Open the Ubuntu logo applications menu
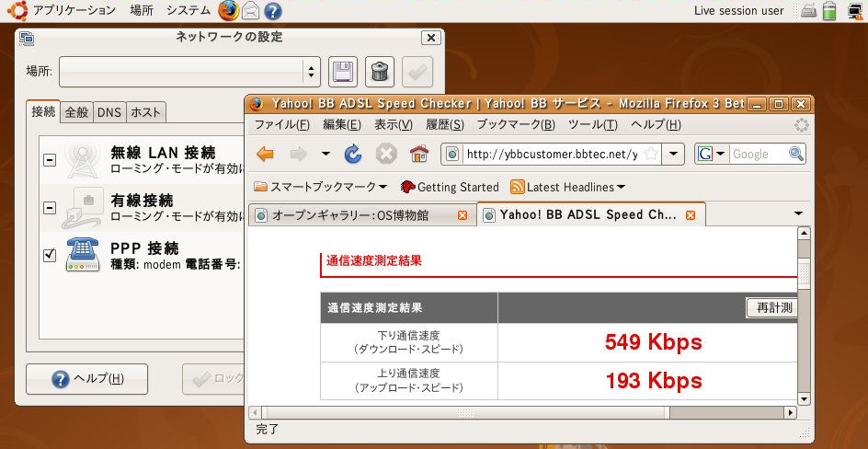This screenshot has width=868, height=449. pyautogui.click(x=17, y=10)
